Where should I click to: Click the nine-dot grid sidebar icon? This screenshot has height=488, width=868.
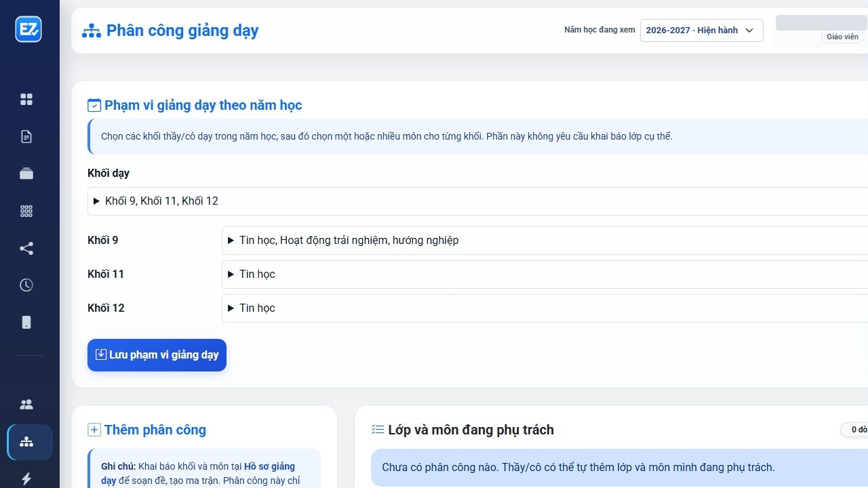pos(26,211)
